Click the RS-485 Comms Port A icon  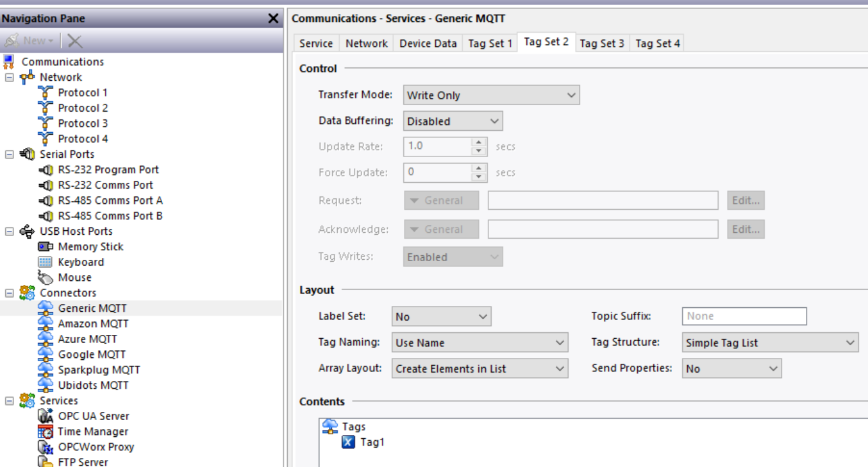(x=46, y=200)
